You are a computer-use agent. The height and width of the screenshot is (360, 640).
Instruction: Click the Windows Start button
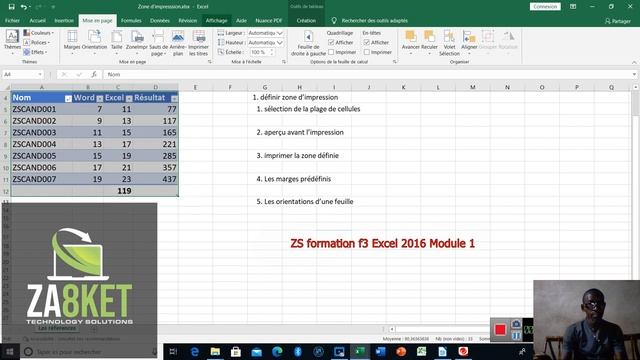click(10, 351)
